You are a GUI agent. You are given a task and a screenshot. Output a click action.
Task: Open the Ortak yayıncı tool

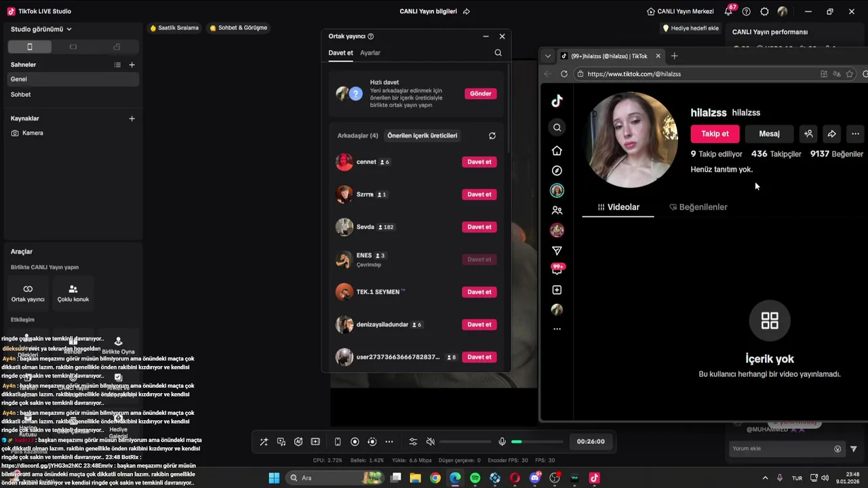coord(28,293)
